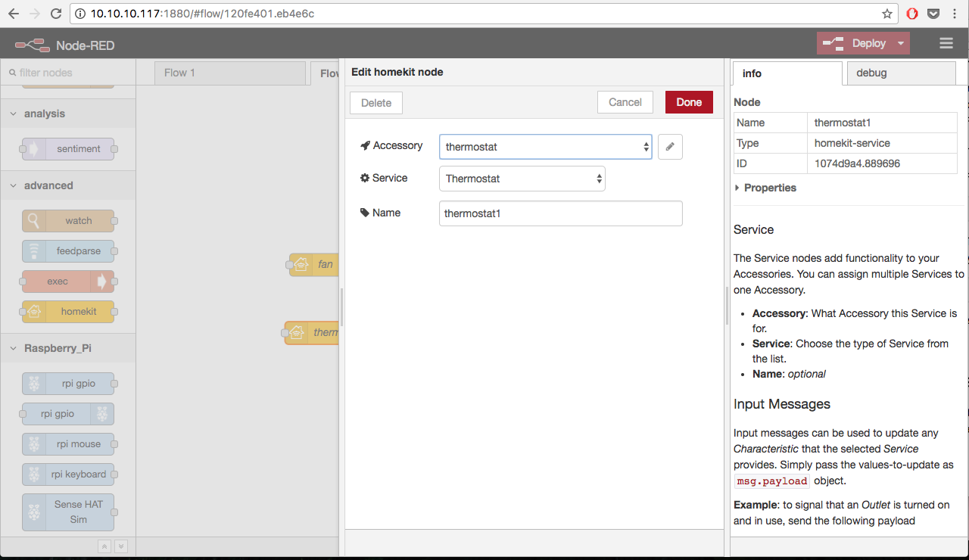Viewport: 969px width, 560px height.
Task: Select the watch node in palette
Action: (68, 221)
